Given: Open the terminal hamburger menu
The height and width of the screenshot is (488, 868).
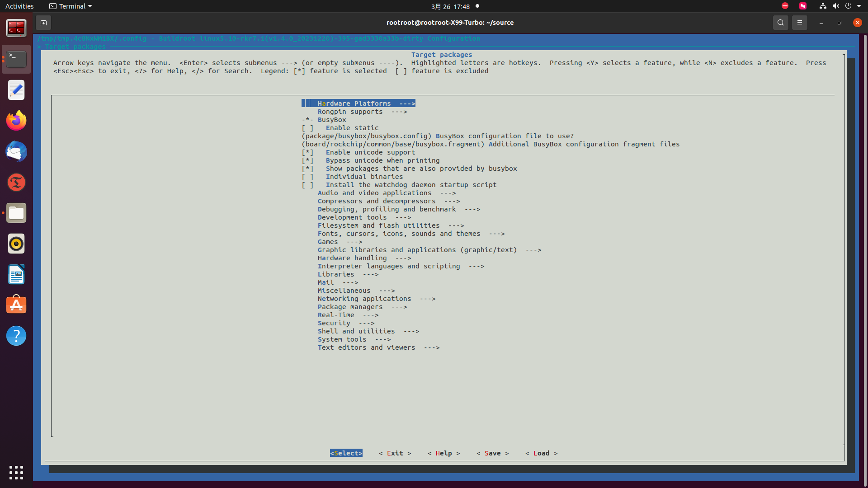Looking at the screenshot, I should (x=799, y=23).
